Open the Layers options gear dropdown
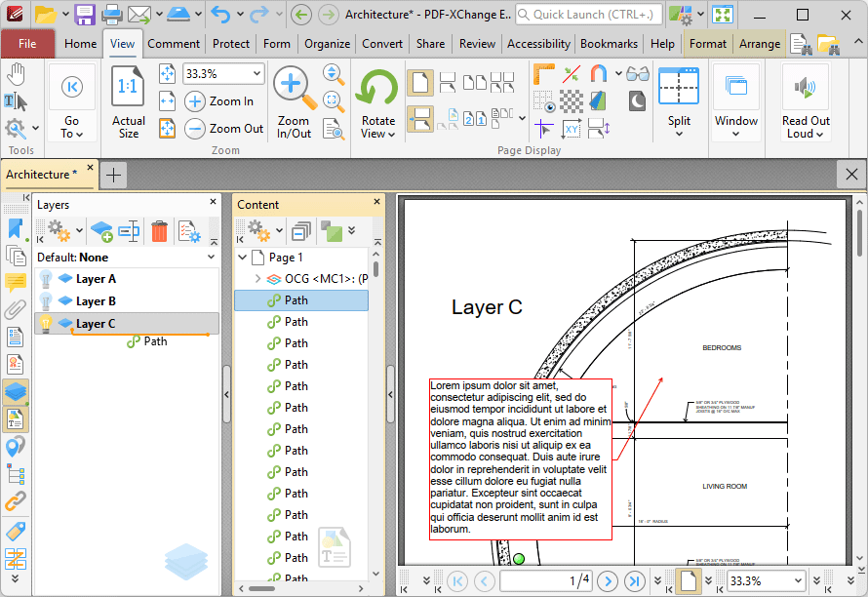 [79, 230]
